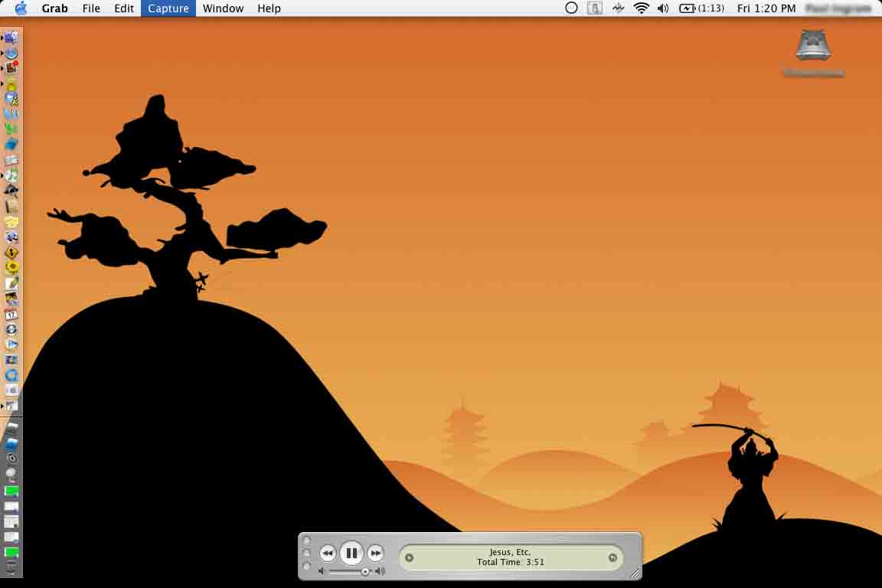The width and height of the screenshot is (882, 588).
Task: Click the Wi-Fi status icon in menu bar
Action: tap(641, 8)
